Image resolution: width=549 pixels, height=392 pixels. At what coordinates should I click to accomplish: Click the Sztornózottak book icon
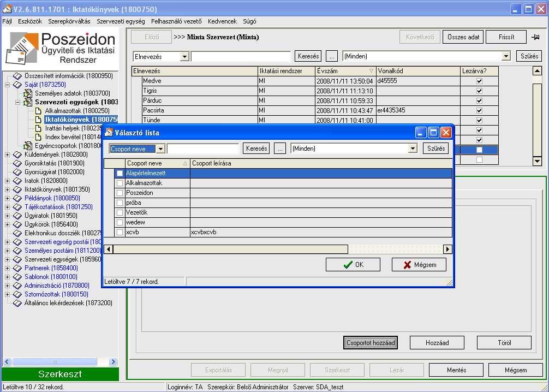[x=17, y=294]
